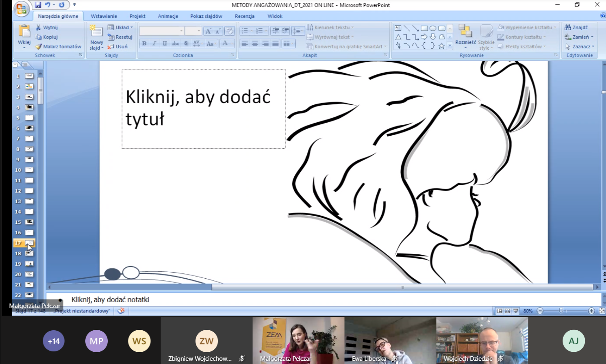
Task: Select slide 20 in the slide panel
Action: point(29,274)
